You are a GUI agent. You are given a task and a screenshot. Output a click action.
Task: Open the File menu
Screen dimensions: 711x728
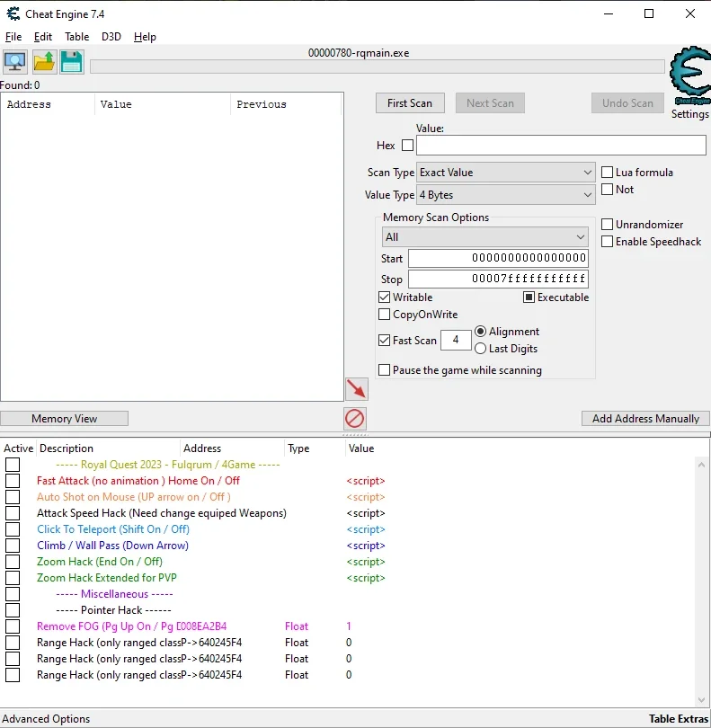13,37
